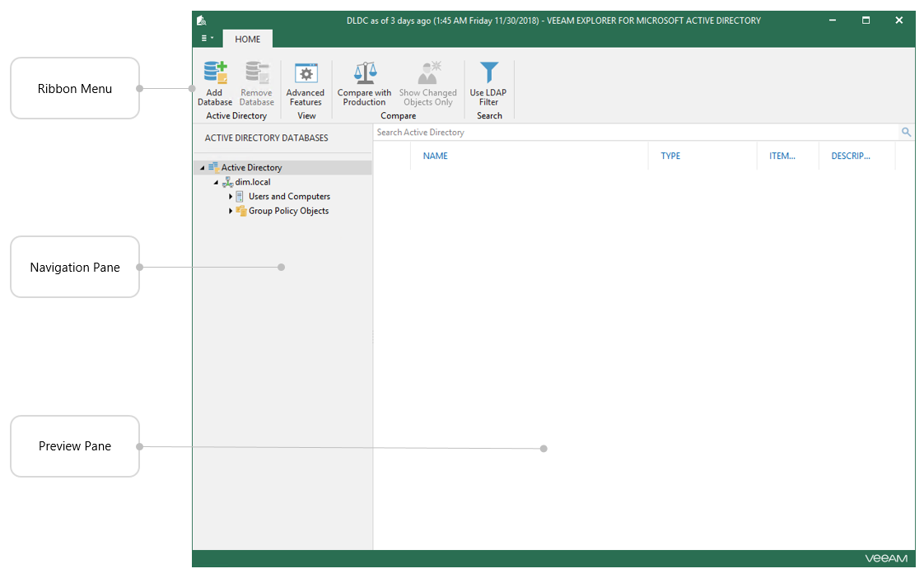The height and width of the screenshot is (578, 924).
Task: Select Group Policy Objects container
Action: 289,211
